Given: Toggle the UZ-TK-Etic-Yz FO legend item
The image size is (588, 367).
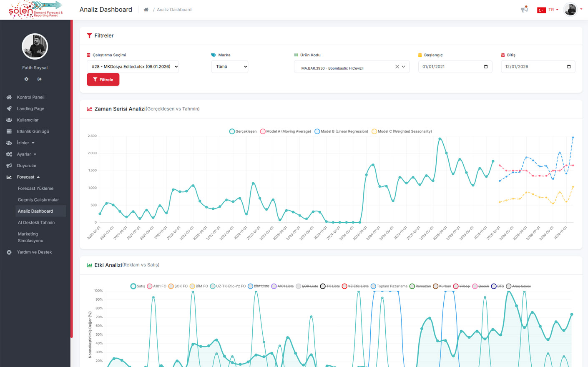Looking at the screenshot, I should pos(228,286).
